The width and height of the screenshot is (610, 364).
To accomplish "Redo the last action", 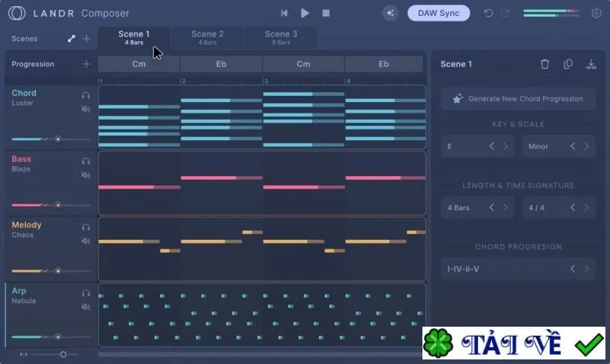I will pyautogui.click(x=505, y=13).
